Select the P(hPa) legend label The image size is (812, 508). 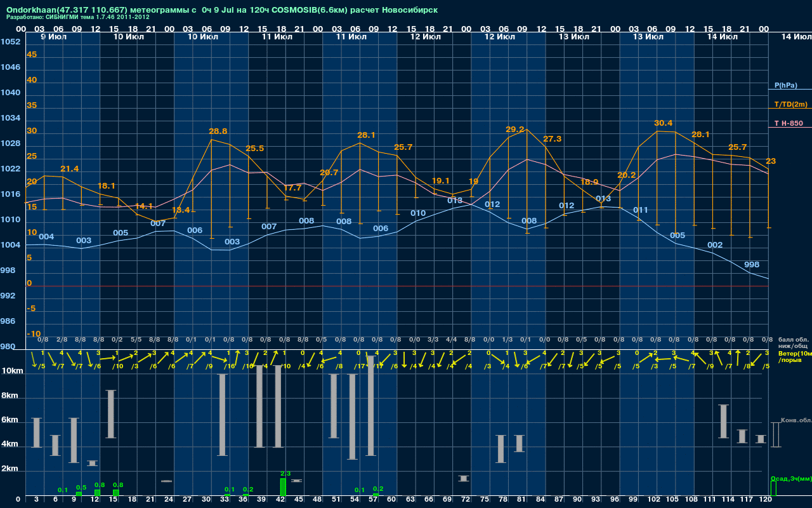point(786,85)
